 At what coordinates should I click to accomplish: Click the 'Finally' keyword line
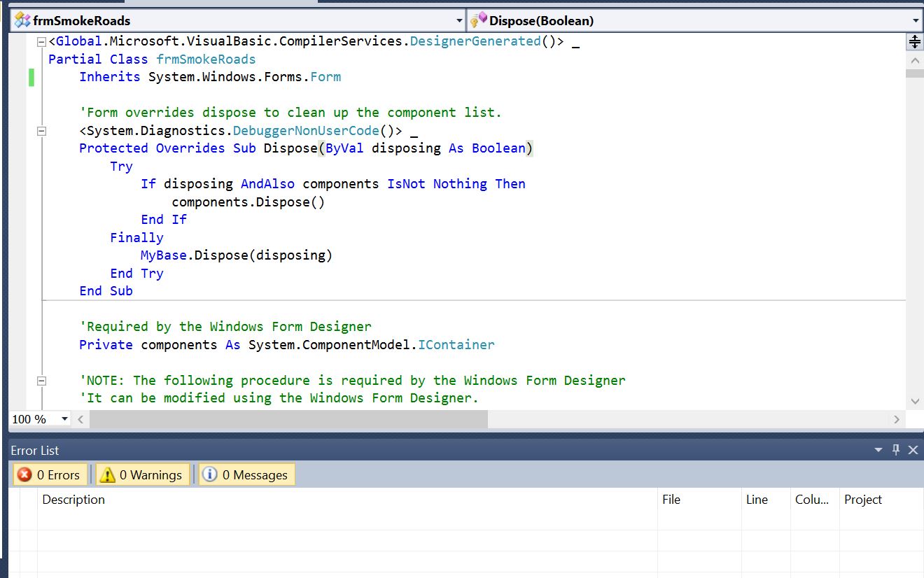136,238
